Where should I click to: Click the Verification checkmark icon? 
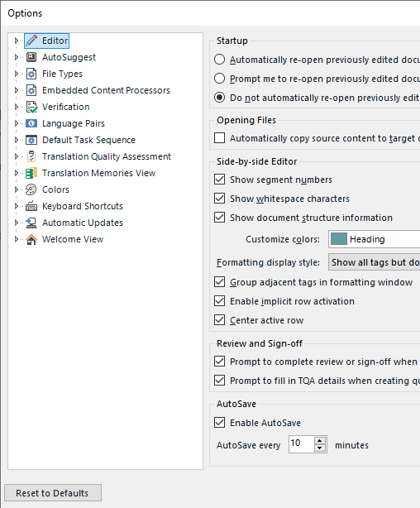31,107
